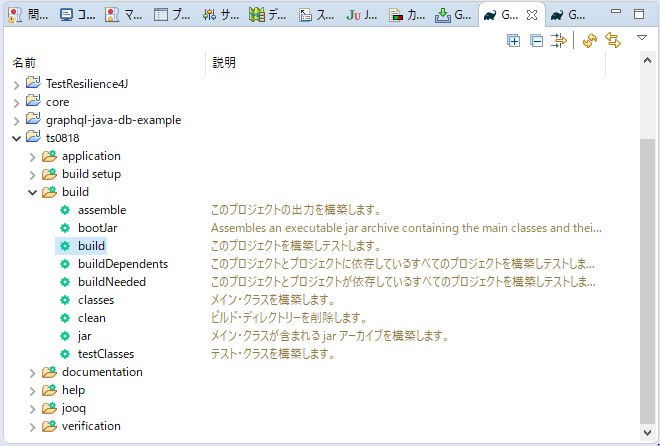Click the Refresh Tasks for All Projects icon
Screen dimensions: 660x446
tap(590, 41)
